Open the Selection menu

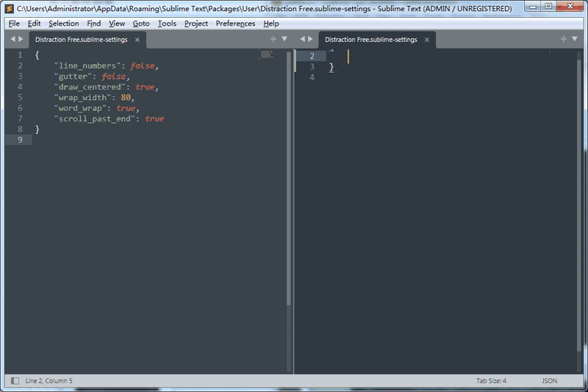point(64,24)
